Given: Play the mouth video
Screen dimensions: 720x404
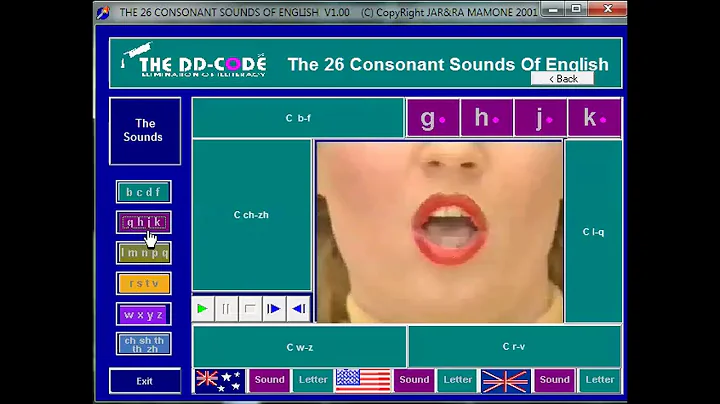Looking at the screenshot, I should click(x=202, y=309).
